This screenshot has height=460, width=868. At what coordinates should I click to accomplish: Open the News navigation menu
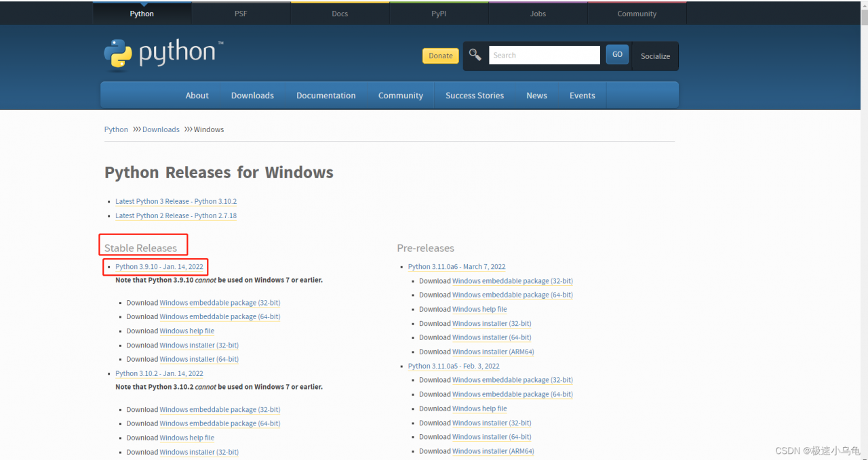pyautogui.click(x=536, y=96)
